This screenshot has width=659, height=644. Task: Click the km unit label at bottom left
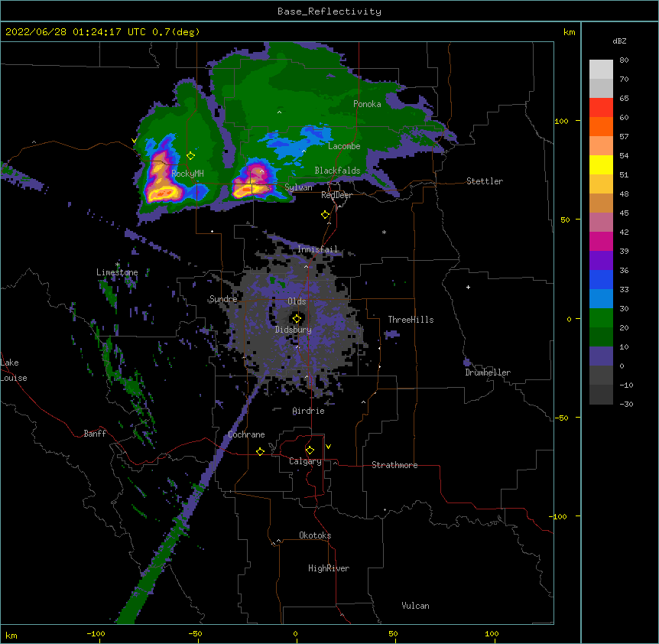[11, 636]
